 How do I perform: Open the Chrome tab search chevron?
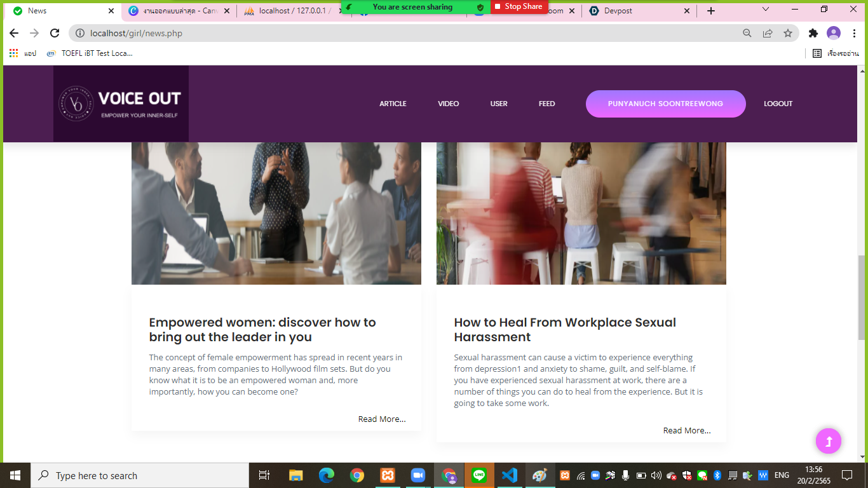[765, 10]
